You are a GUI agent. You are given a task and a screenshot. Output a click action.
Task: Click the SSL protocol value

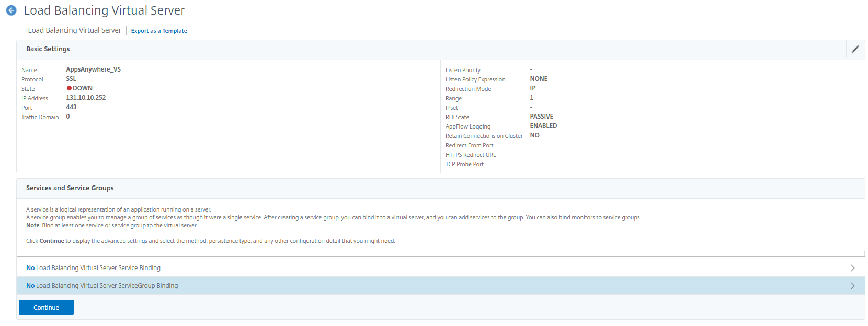(x=71, y=79)
